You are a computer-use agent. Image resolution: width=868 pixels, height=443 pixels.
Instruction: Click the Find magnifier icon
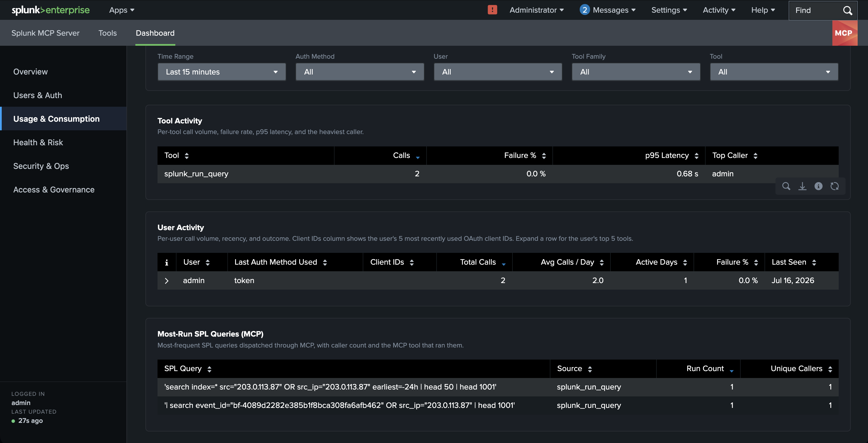pos(847,10)
